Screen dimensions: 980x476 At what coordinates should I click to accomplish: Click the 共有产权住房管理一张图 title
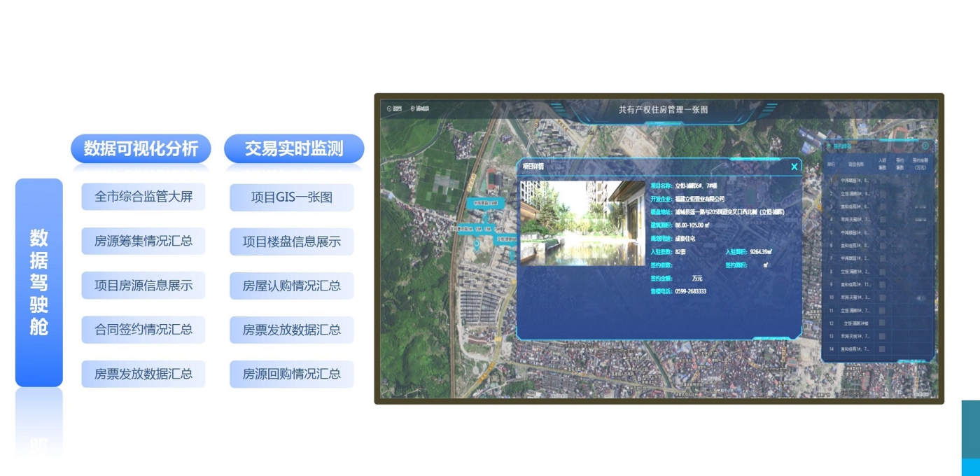[x=663, y=110]
